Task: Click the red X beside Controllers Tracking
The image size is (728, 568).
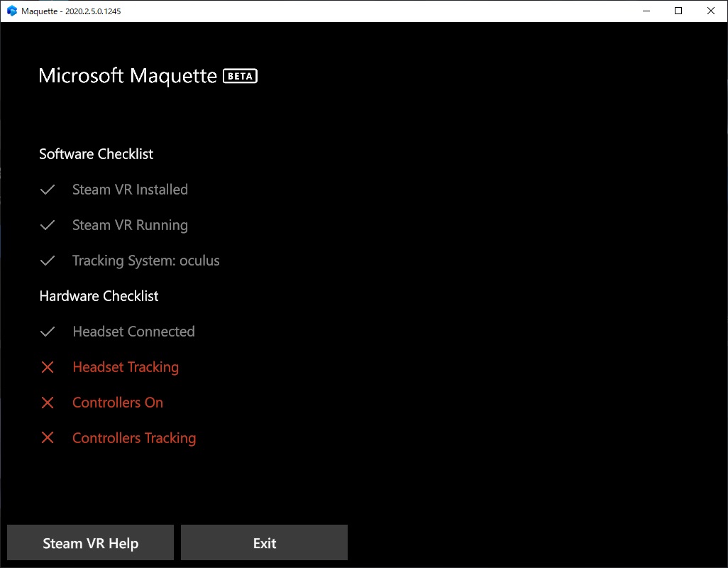Action: [48, 437]
